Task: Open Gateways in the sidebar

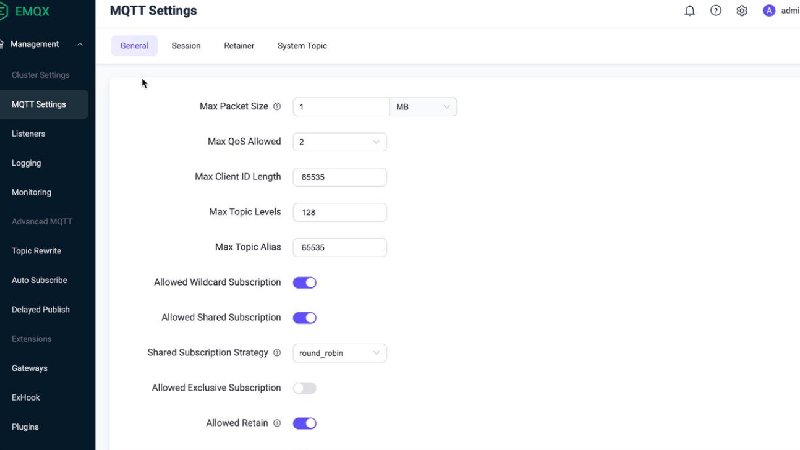Action: coord(30,368)
